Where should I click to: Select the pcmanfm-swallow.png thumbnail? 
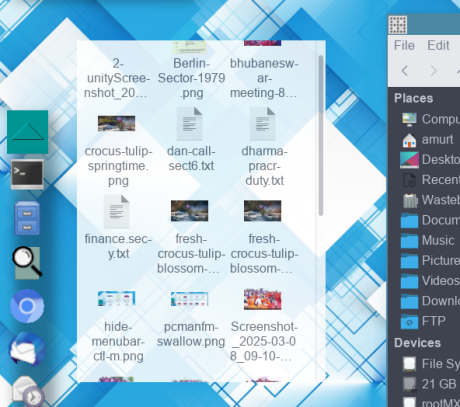pos(189,299)
